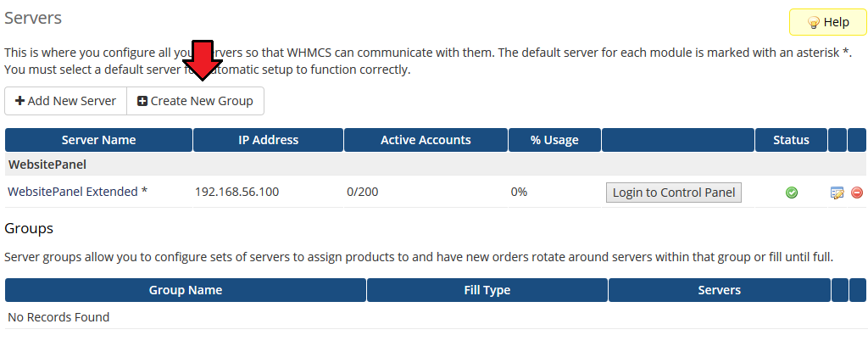Screen dimensions: 868x363
Task: Click the Help button
Action: pos(827,22)
